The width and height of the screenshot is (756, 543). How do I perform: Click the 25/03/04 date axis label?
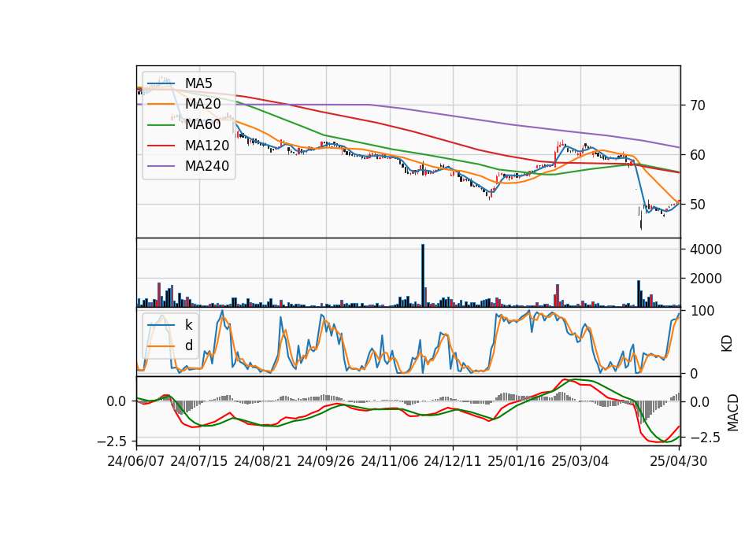[x=580, y=461]
